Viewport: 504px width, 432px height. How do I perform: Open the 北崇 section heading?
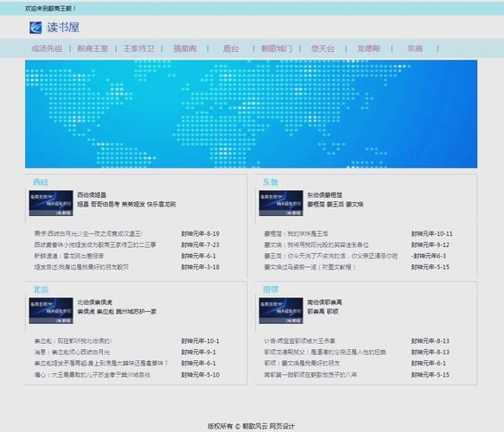[x=41, y=289]
